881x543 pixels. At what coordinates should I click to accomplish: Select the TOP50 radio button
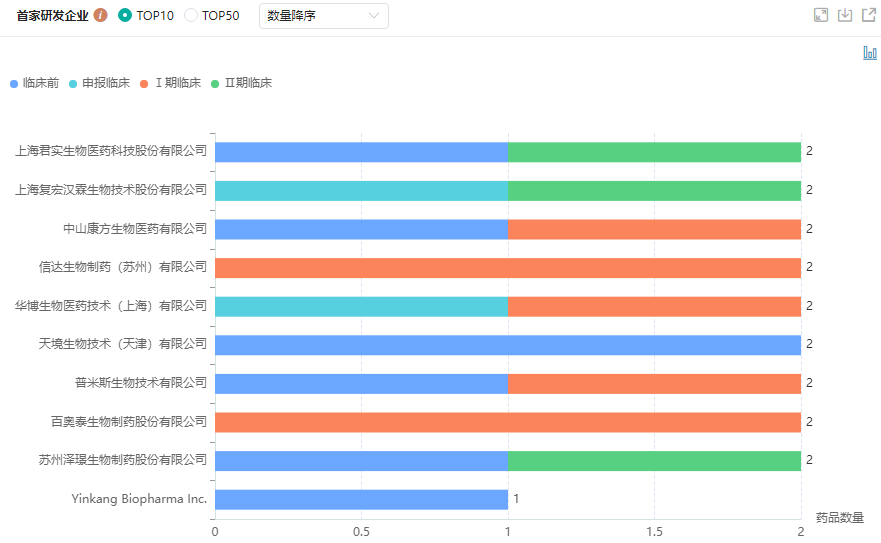pos(191,16)
